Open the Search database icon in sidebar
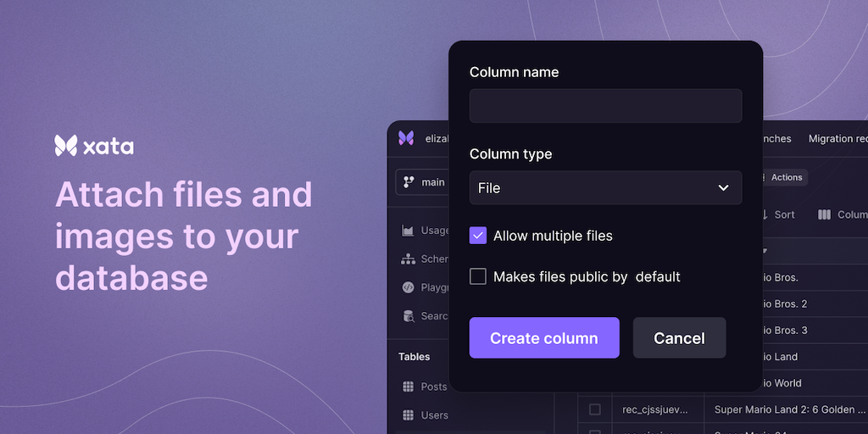Screen dimensions: 868x434 point(408,316)
